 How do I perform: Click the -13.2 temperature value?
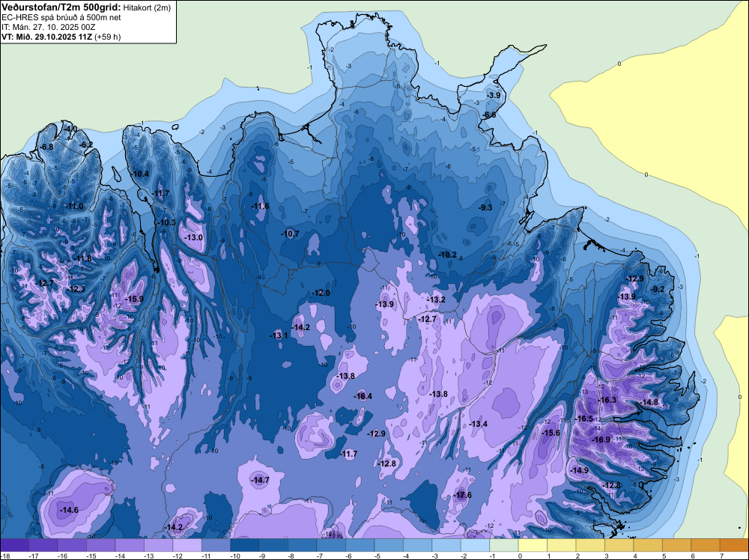click(x=436, y=299)
